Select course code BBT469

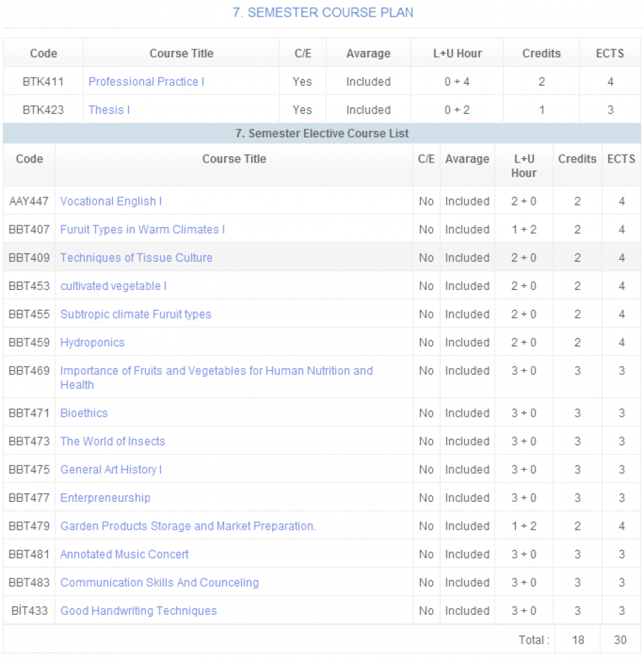29,370
